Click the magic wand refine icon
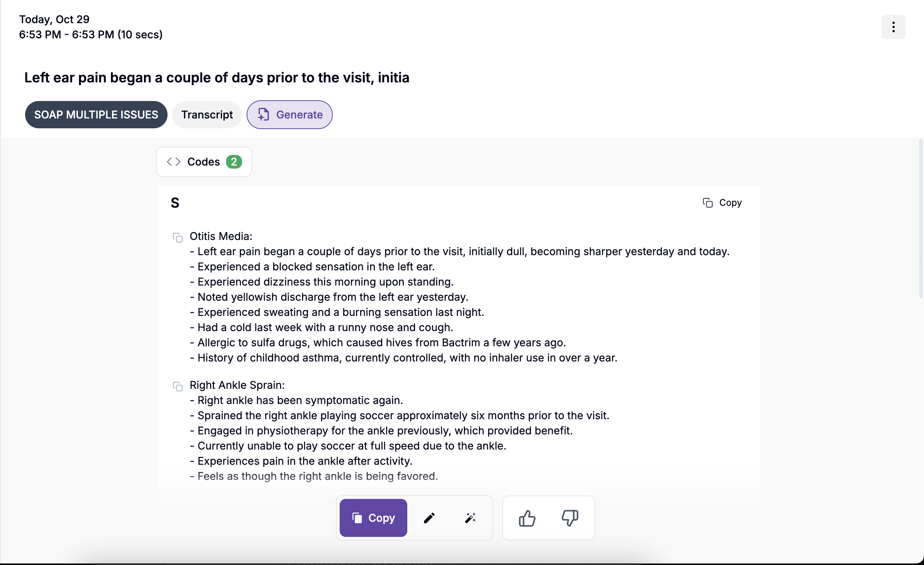Image resolution: width=924 pixels, height=565 pixels. point(470,518)
